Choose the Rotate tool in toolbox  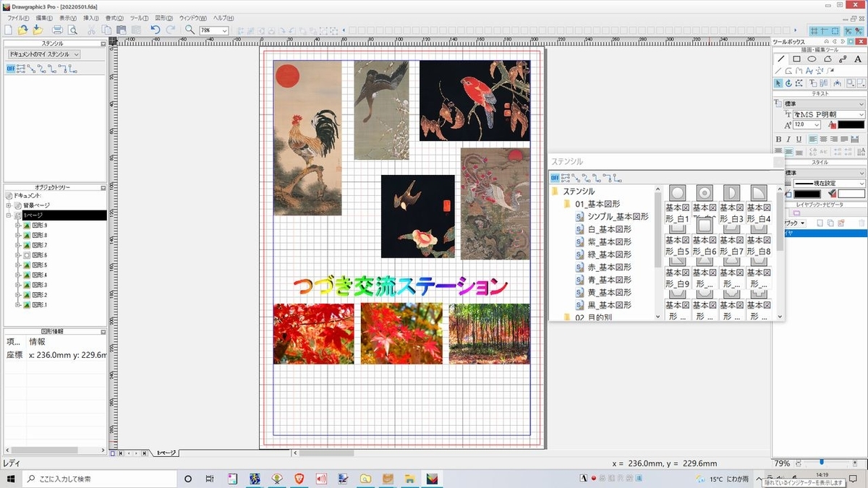788,83
